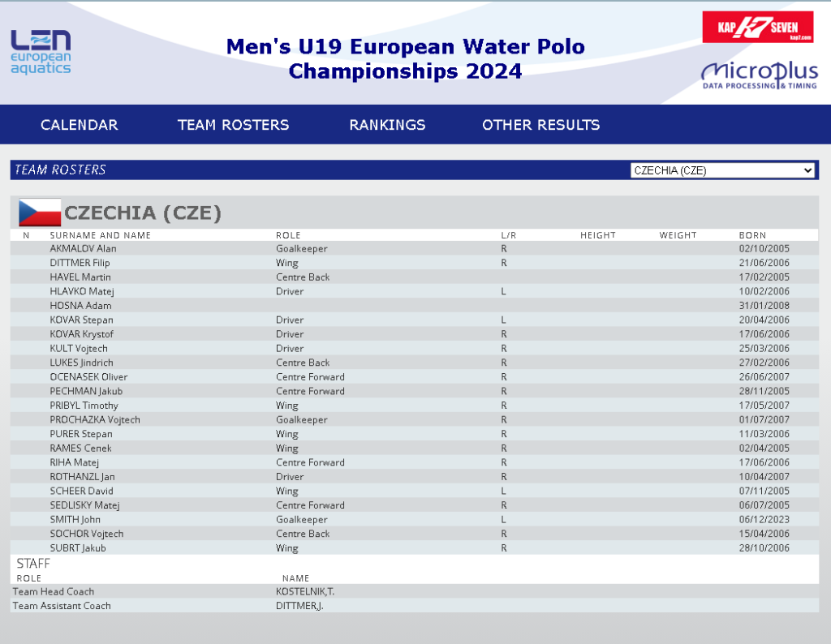Click player AKMALOV Alan row

(415, 248)
